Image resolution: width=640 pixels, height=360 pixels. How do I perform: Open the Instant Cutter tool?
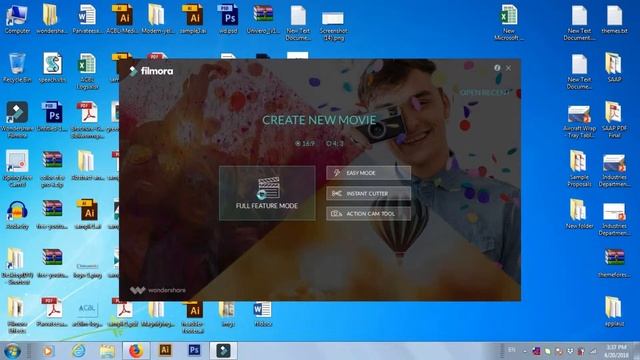(x=369, y=193)
